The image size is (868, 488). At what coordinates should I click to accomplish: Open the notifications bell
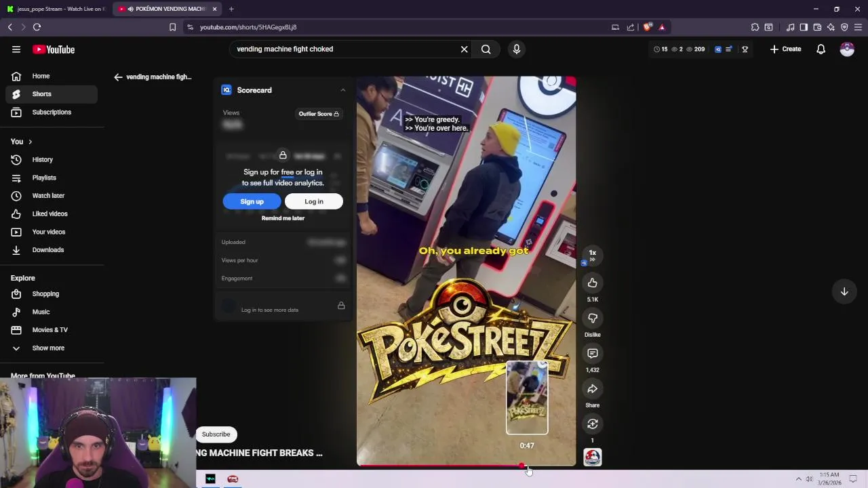(x=821, y=49)
